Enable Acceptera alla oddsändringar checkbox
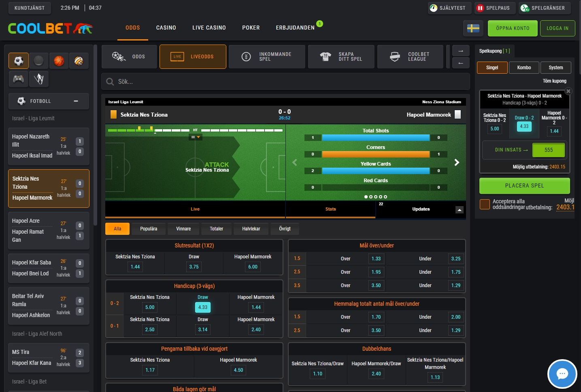 click(x=484, y=205)
